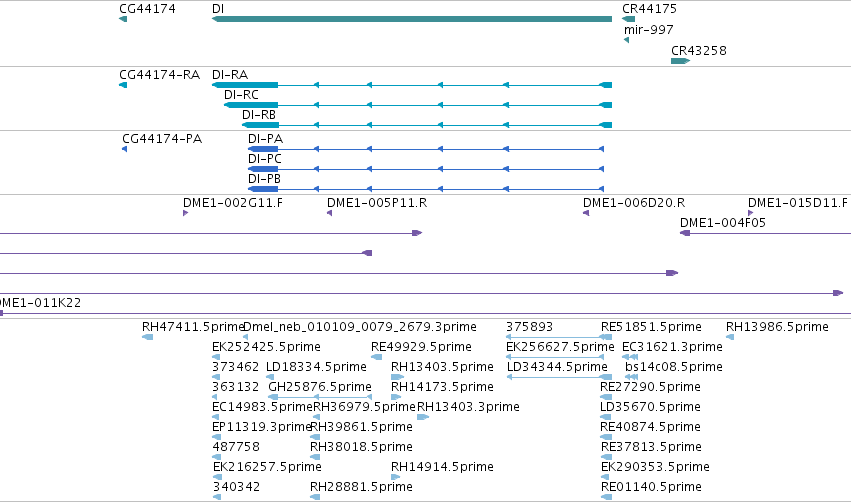Click the CG44174-PA protein glyph
Image resolution: width=851 pixels, height=502 pixels.
124,149
